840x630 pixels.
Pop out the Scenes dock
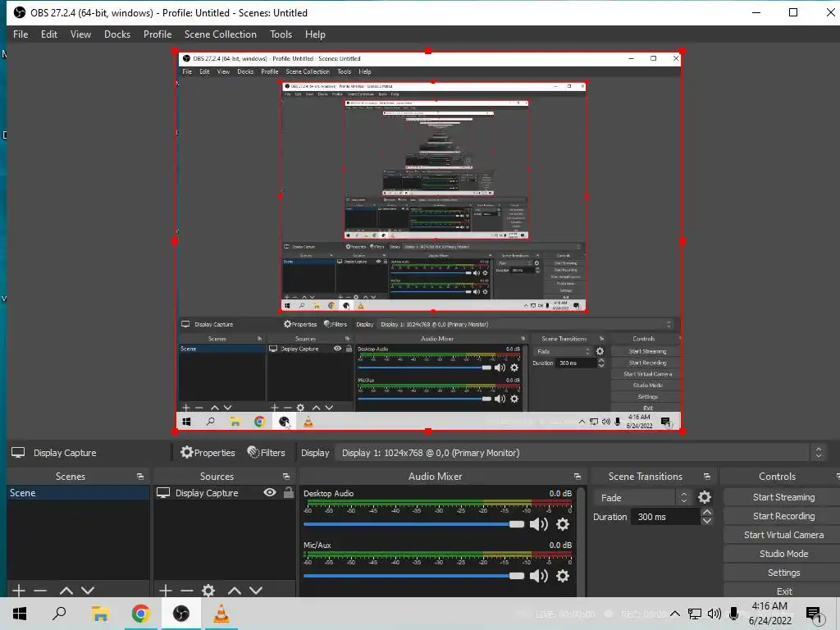click(x=140, y=477)
